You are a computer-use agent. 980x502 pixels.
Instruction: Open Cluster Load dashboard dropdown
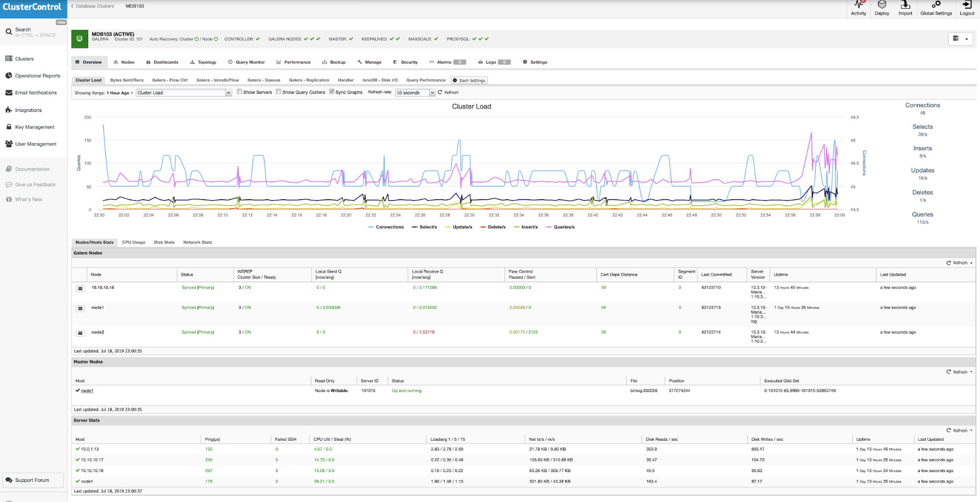pos(183,93)
